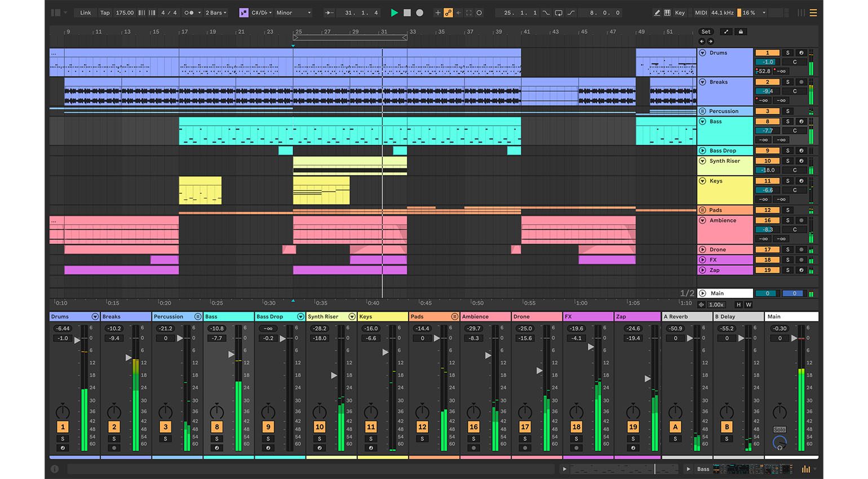868x479 pixels.
Task: Click the Set locator button
Action: point(706,32)
